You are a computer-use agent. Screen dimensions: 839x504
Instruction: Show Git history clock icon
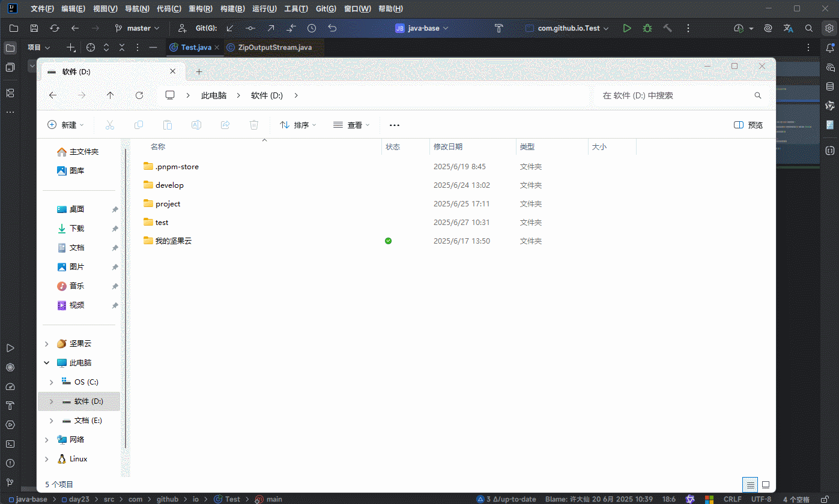click(312, 28)
